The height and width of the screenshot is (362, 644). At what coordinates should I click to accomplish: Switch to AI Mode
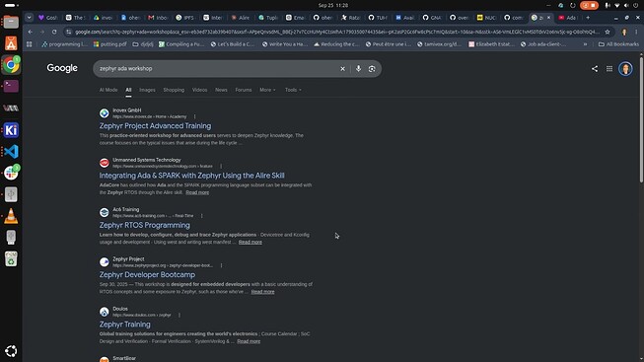(x=108, y=90)
